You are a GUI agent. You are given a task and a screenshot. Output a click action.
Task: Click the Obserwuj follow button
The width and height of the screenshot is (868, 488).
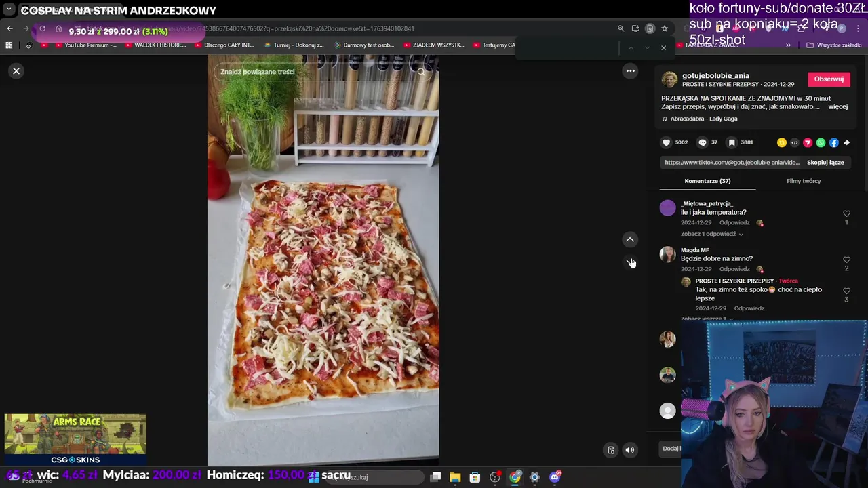coord(829,79)
